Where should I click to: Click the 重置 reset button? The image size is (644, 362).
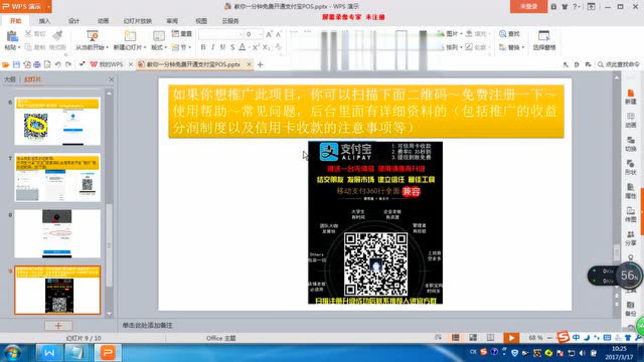(x=182, y=34)
